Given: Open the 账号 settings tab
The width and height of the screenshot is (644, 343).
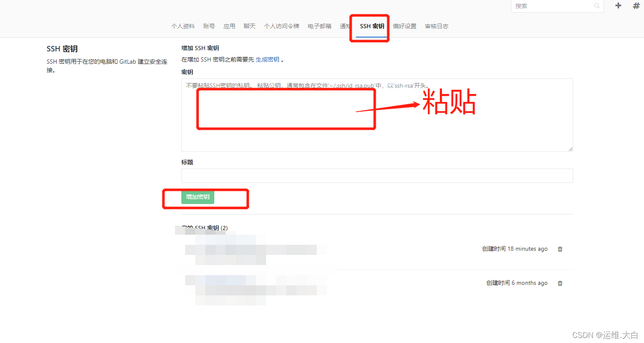Looking at the screenshot, I should [209, 26].
